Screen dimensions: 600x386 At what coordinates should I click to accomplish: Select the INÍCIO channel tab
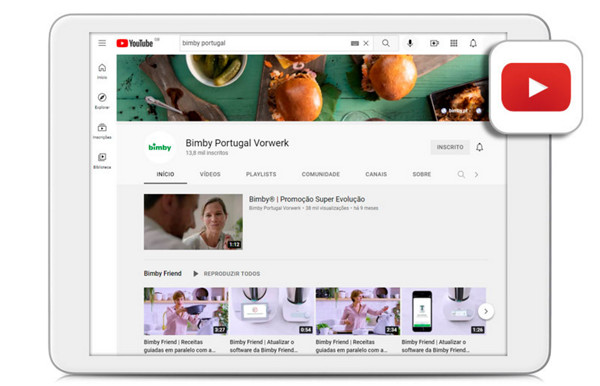165,174
